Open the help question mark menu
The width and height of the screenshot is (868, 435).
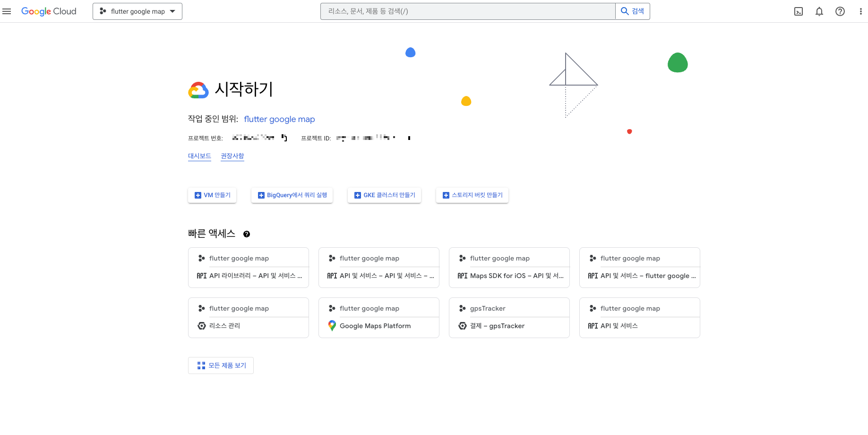coord(840,11)
